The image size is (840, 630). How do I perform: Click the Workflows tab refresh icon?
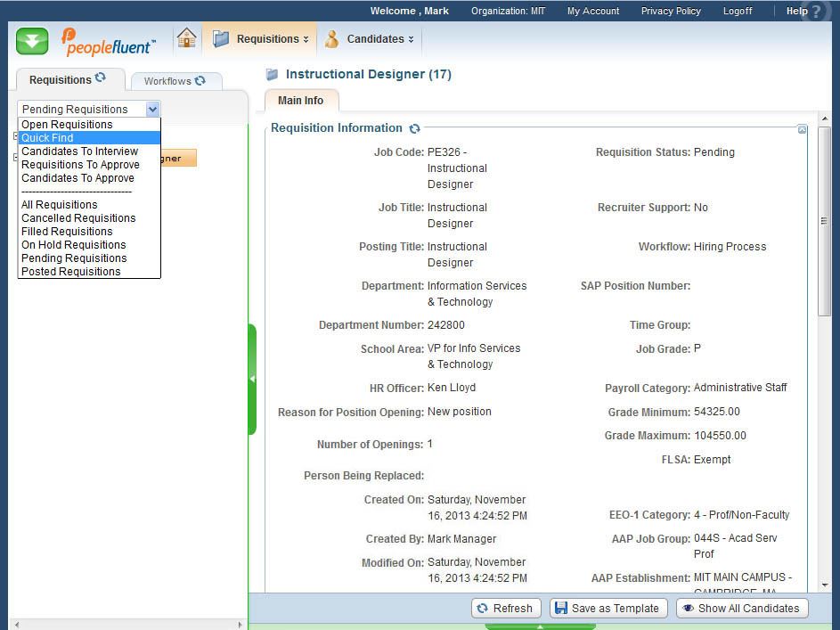coord(200,80)
